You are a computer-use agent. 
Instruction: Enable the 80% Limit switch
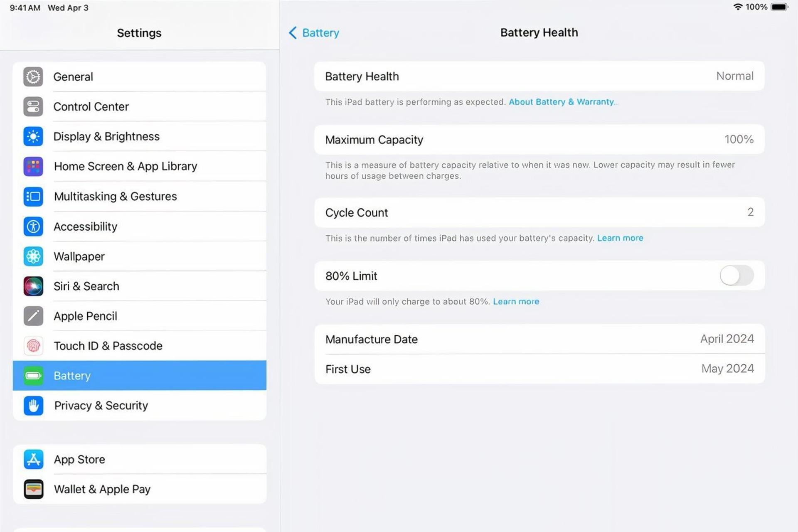point(736,276)
